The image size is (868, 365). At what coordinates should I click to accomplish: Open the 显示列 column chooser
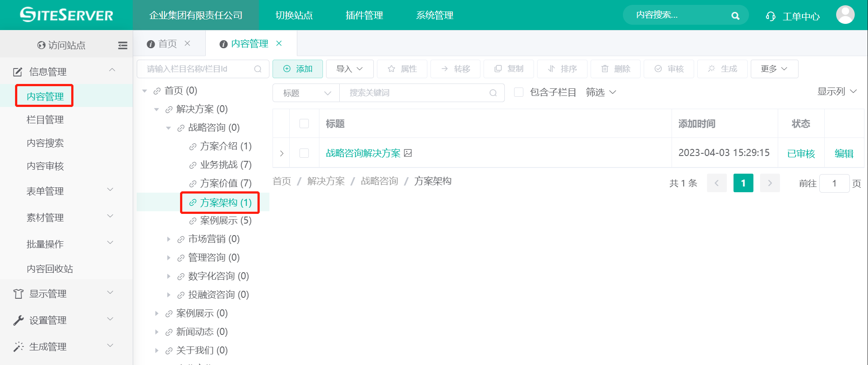[837, 91]
